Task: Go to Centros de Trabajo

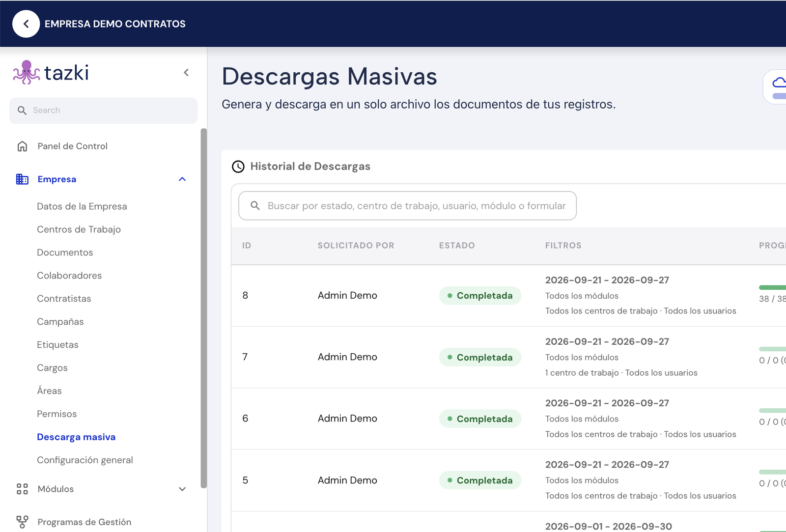Action: click(x=79, y=229)
